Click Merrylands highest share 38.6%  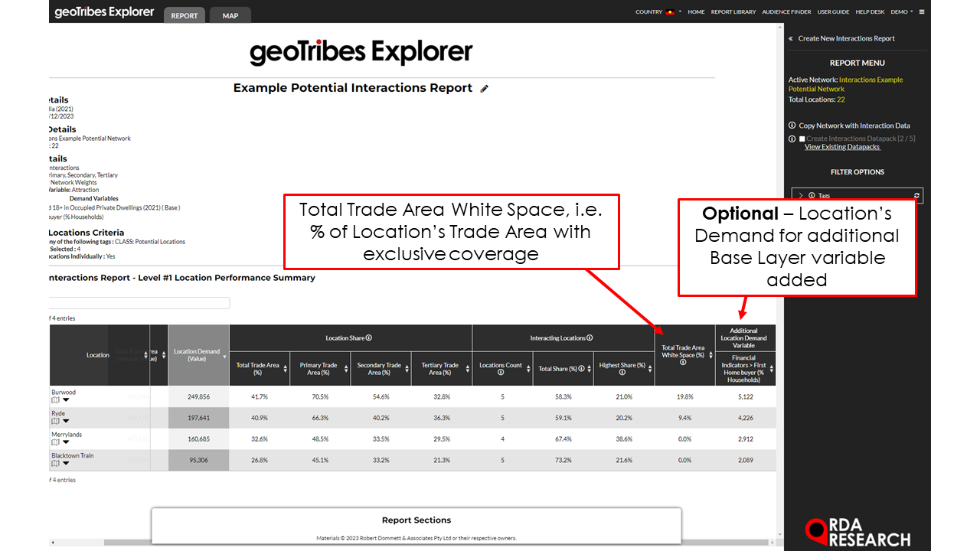pos(624,439)
